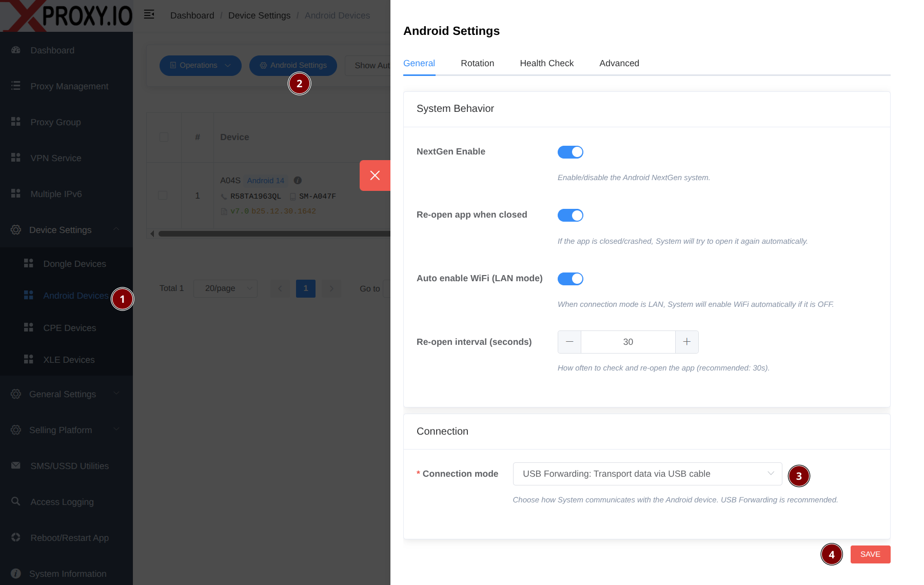Click the red X drawer close icon

[x=375, y=175]
